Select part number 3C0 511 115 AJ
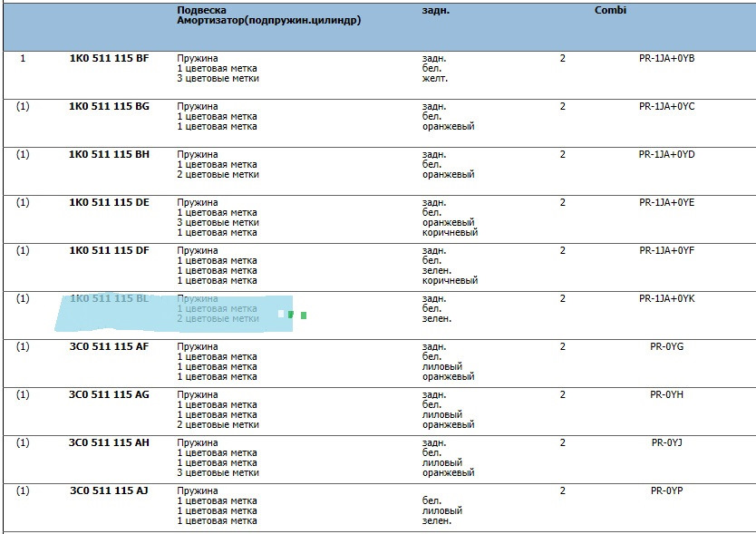756x534 pixels. click(109, 490)
